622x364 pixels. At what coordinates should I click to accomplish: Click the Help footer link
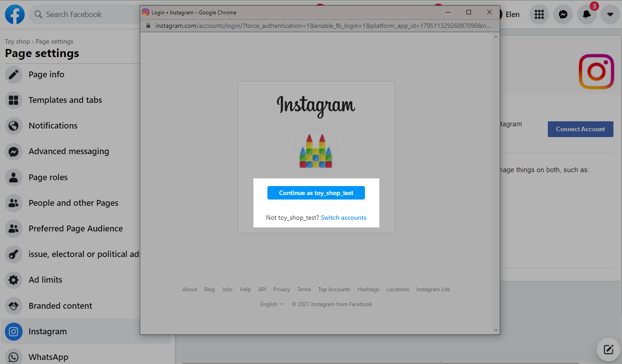coord(245,289)
